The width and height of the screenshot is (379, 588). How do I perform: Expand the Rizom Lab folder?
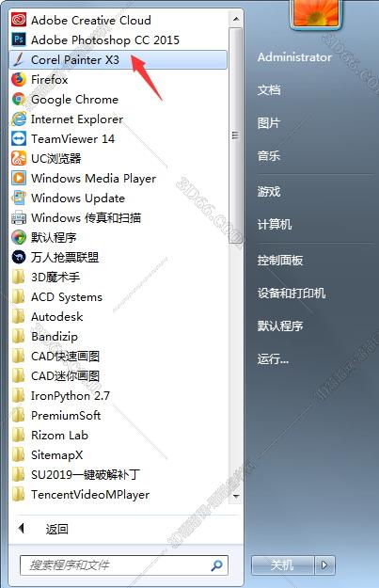[x=50, y=435]
